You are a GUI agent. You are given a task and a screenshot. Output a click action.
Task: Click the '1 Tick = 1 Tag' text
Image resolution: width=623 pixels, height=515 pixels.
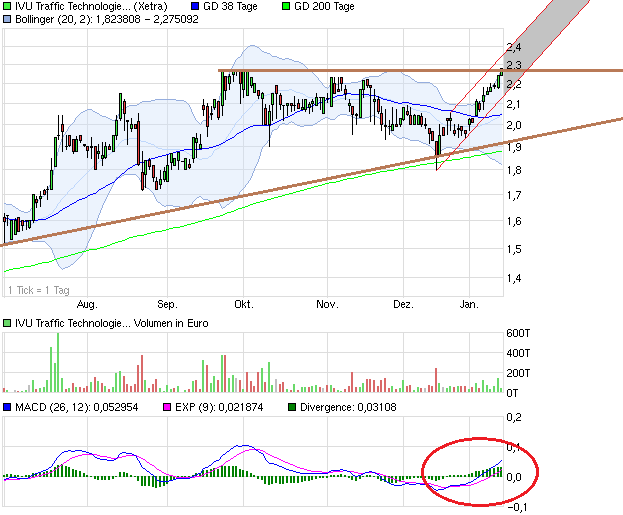click(x=38, y=290)
